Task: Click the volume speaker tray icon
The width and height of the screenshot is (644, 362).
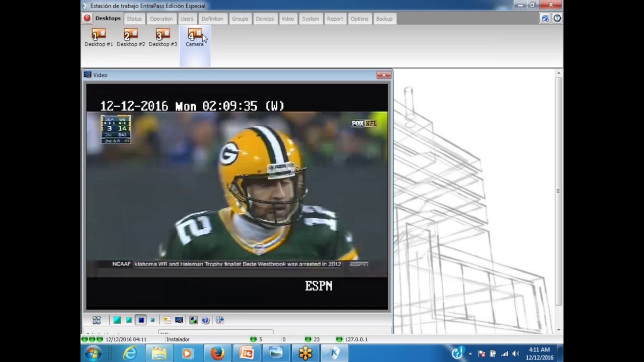Action: click(515, 354)
